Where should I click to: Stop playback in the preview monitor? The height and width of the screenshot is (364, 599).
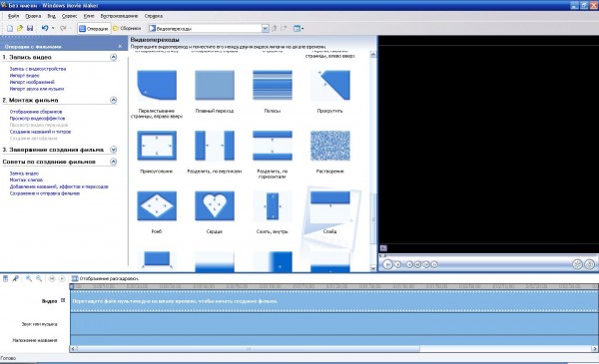(398, 264)
